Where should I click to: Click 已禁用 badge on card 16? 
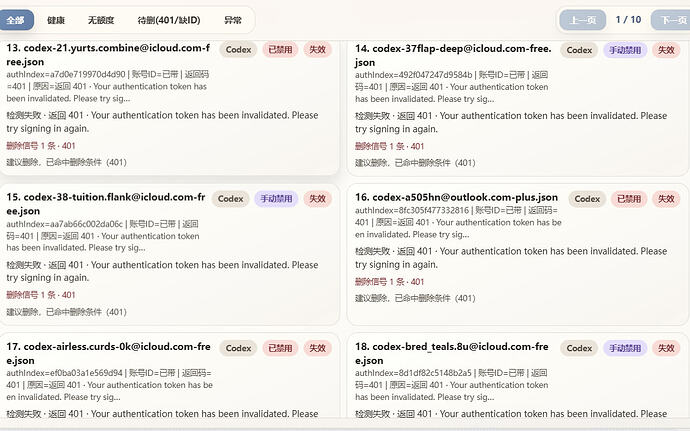(x=629, y=199)
